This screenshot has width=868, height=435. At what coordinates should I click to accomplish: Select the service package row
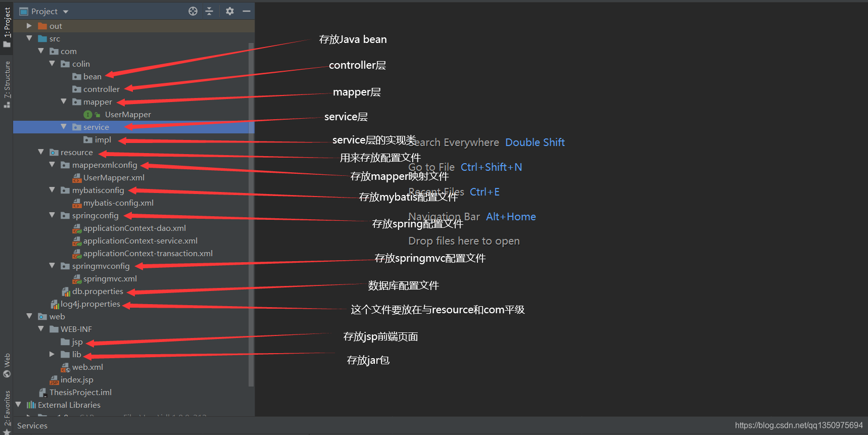click(133, 127)
